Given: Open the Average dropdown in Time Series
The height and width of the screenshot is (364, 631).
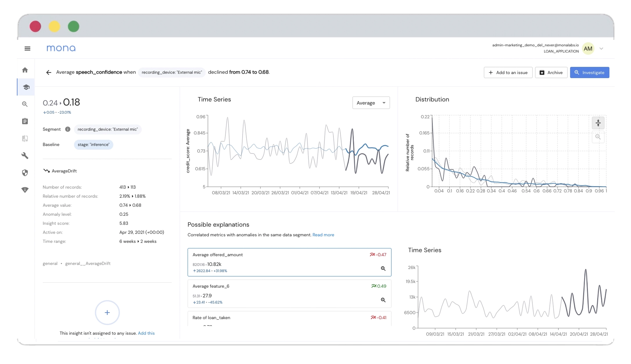Looking at the screenshot, I should click(370, 103).
